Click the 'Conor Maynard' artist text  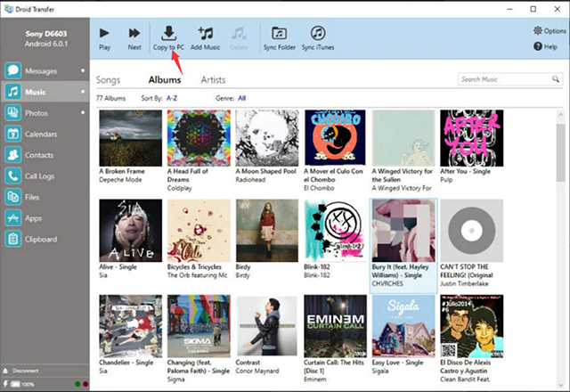pyautogui.click(x=257, y=371)
